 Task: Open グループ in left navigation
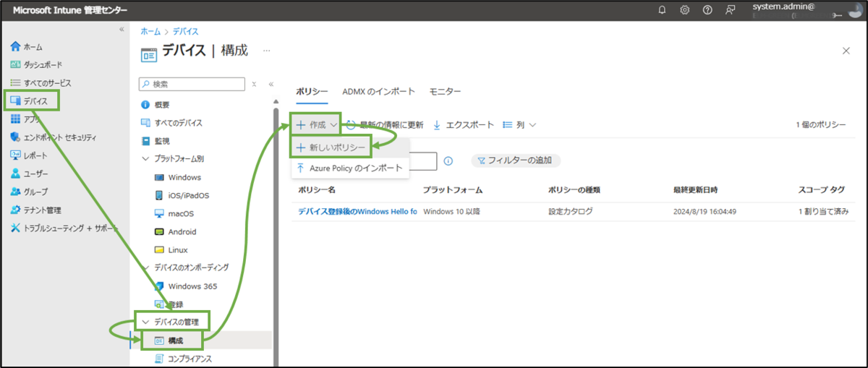pyautogui.click(x=30, y=192)
